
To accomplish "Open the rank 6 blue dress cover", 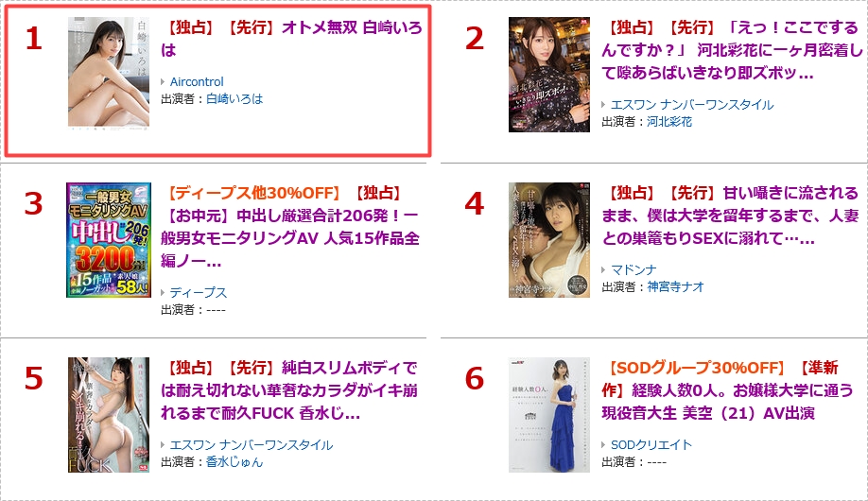I will [549, 415].
